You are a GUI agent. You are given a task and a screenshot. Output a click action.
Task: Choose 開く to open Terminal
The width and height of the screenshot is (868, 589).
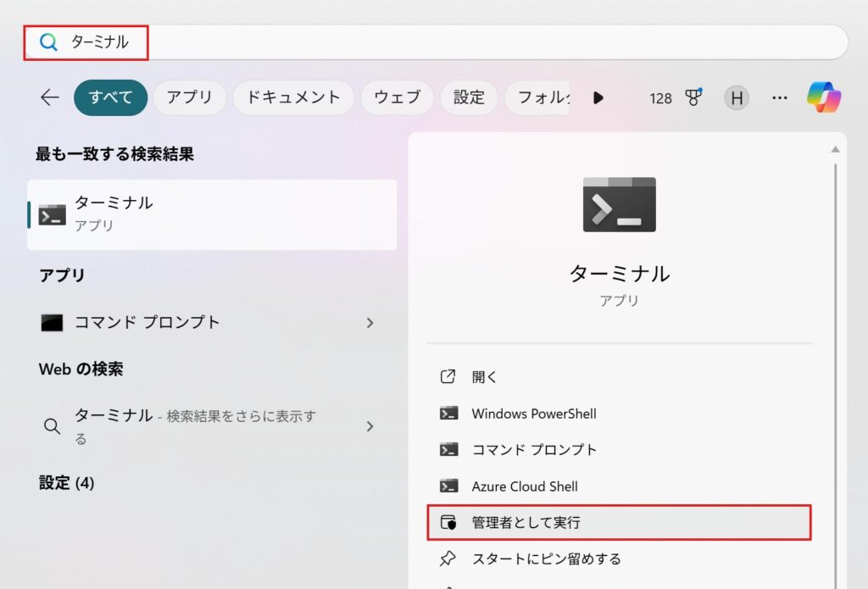(619, 377)
